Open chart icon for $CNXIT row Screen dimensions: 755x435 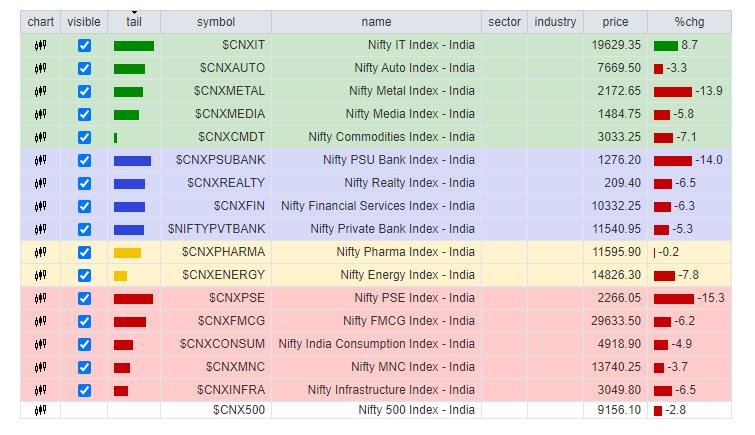tap(40, 46)
